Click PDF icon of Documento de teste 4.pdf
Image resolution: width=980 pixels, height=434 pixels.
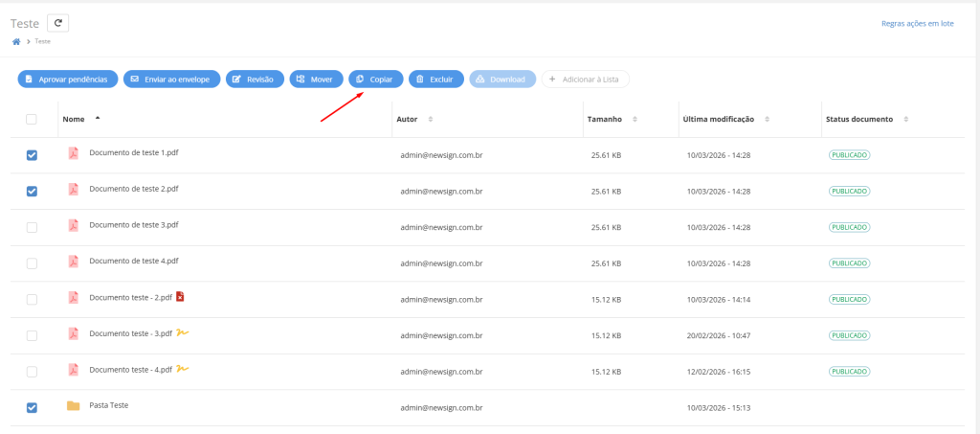pyautogui.click(x=73, y=262)
